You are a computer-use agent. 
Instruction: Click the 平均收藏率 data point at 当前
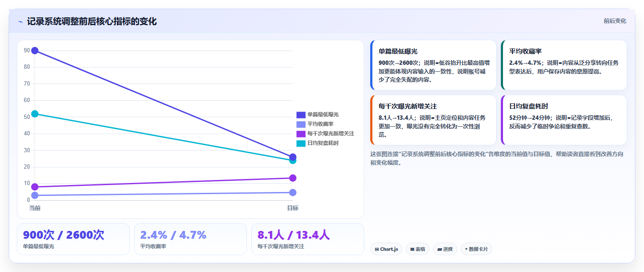[x=35, y=195]
